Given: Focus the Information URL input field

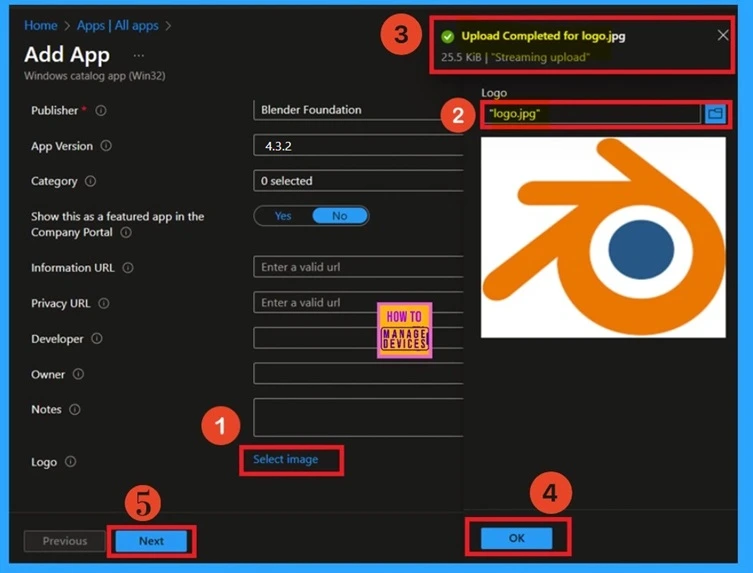Looking at the screenshot, I should coord(358,267).
